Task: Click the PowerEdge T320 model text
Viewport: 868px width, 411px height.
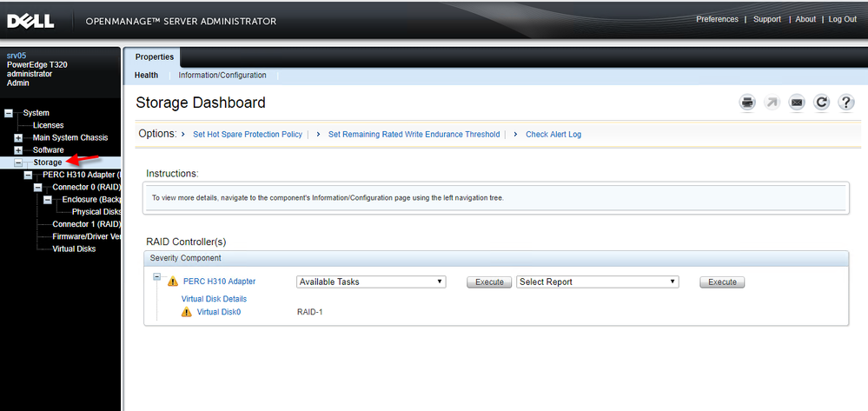Action: [x=37, y=65]
